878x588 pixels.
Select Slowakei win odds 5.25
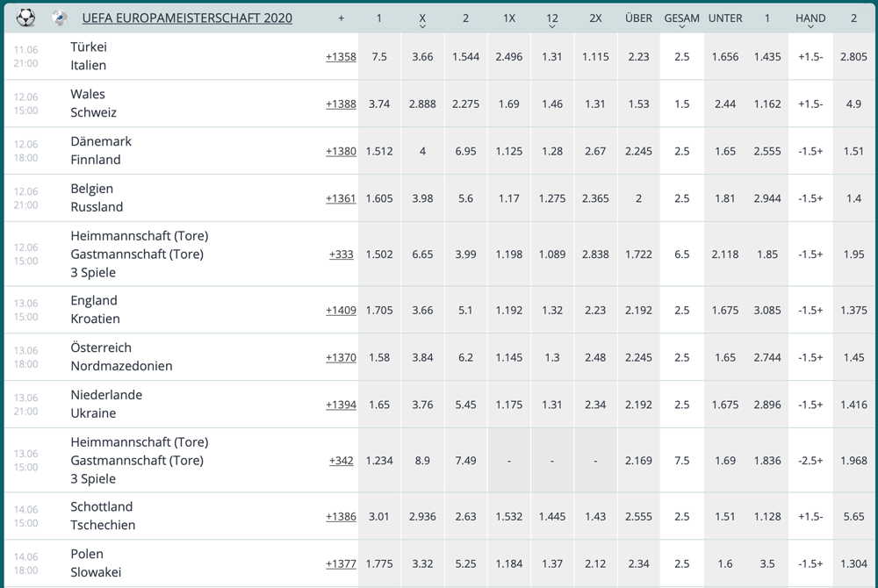click(x=465, y=564)
